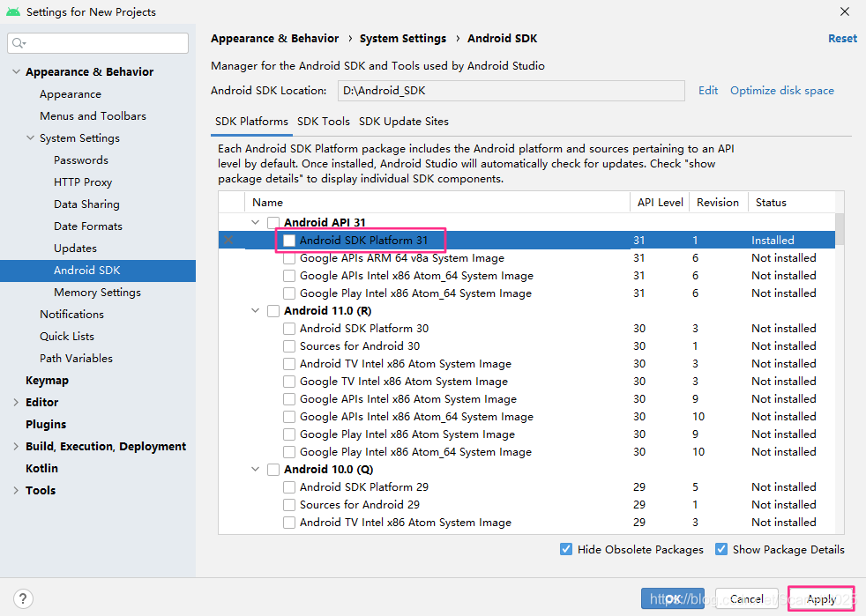This screenshot has height=616, width=866.
Task: Click the search magnifier icon
Action: 19,43
